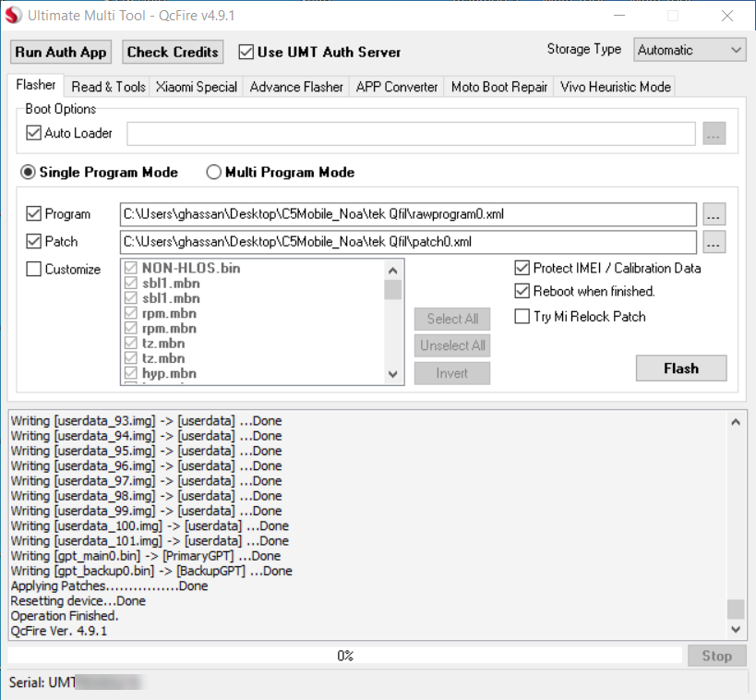Uncheck the Auto Loader checkbox

click(x=34, y=133)
